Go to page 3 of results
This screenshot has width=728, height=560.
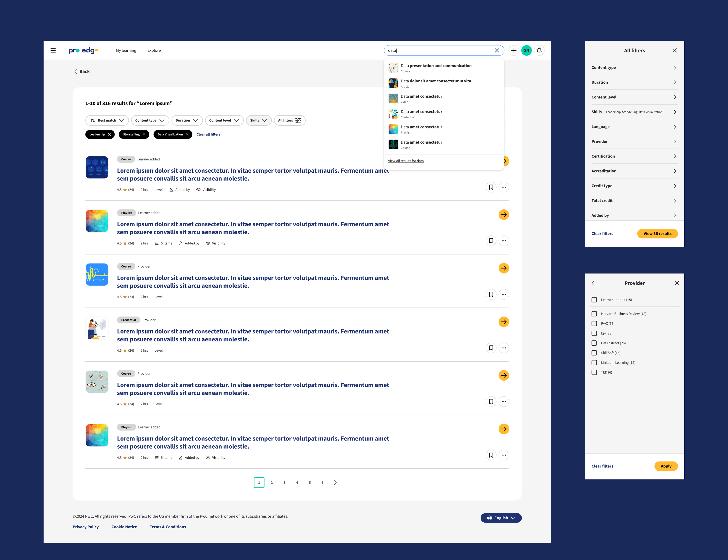[x=284, y=483]
